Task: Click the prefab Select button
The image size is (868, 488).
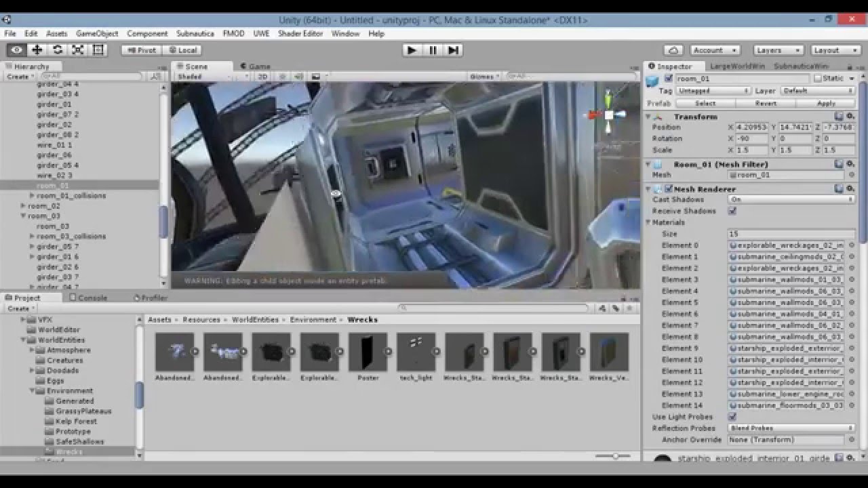Action: tap(705, 104)
